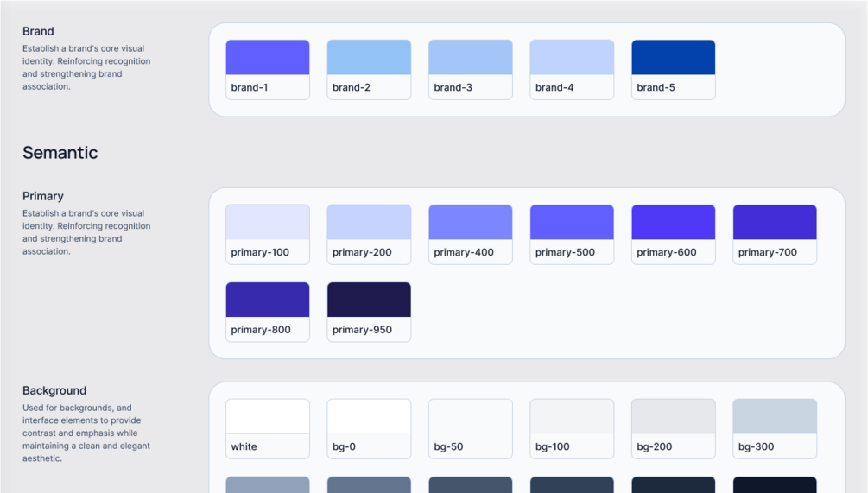Choose the bg-300 swatch
The width and height of the screenshot is (868, 493).
[775, 429]
